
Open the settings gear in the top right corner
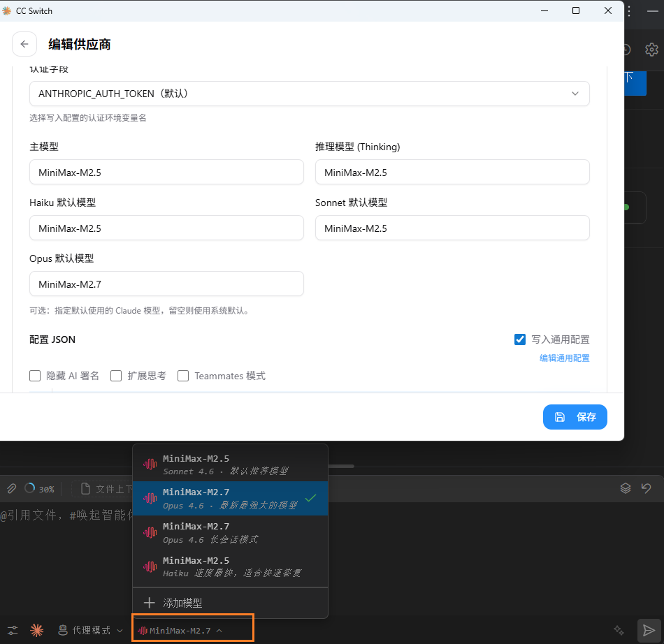(651, 49)
